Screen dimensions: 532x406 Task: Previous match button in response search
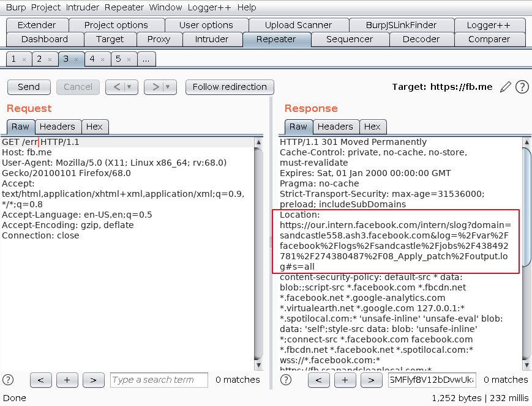[x=318, y=380]
